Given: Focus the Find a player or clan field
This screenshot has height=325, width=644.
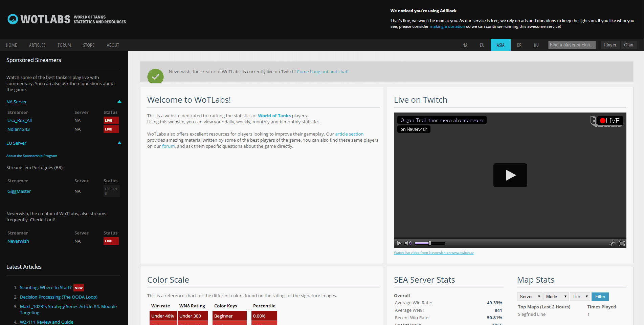Looking at the screenshot, I should [572, 45].
